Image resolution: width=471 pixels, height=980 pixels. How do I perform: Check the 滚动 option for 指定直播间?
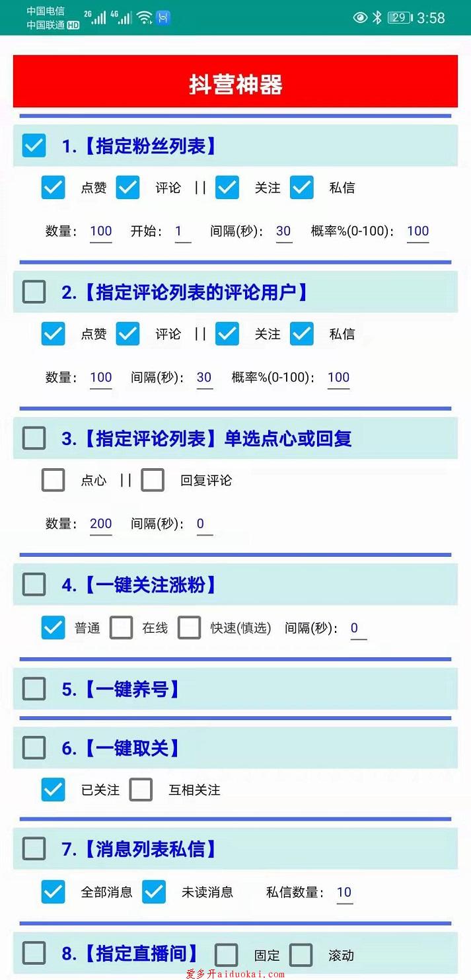(301, 955)
